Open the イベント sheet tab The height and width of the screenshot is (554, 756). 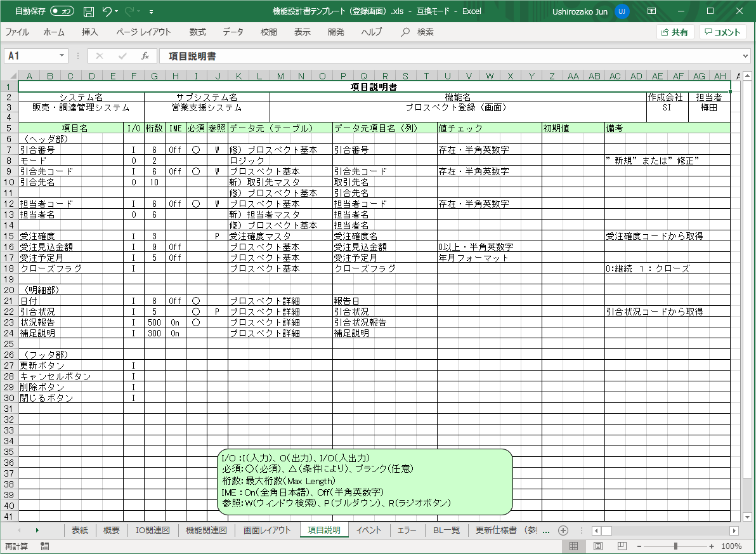[370, 530]
